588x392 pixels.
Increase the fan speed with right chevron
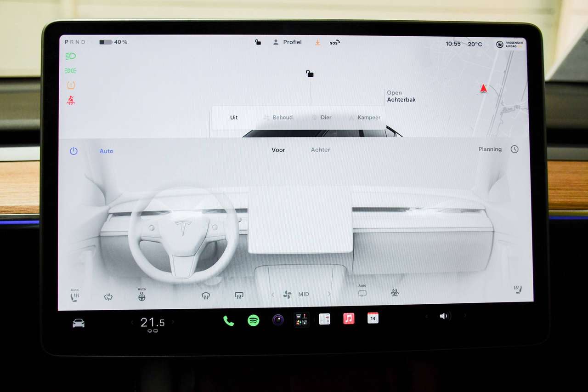coord(329,294)
